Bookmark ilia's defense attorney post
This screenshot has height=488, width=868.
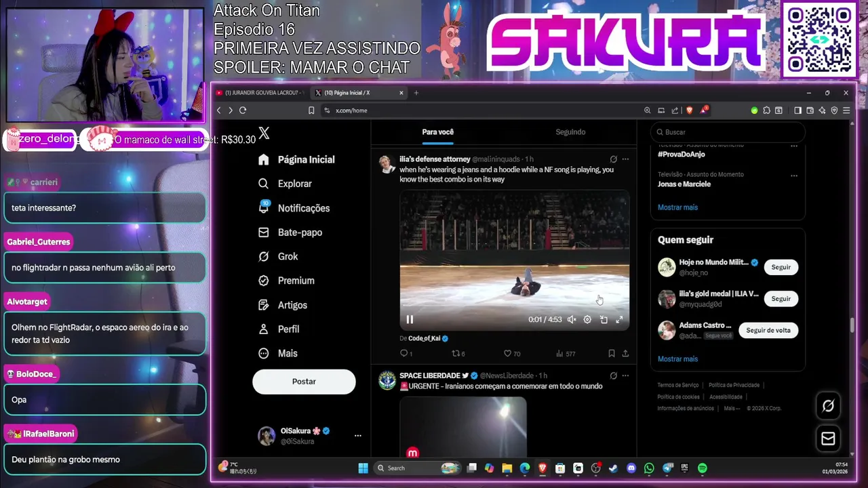tap(611, 353)
